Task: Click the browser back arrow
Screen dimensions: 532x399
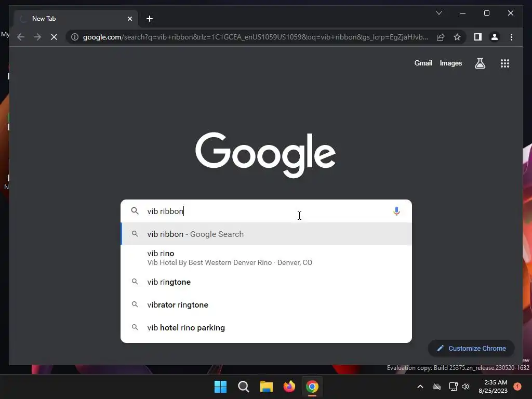Action: coord(21,37)
